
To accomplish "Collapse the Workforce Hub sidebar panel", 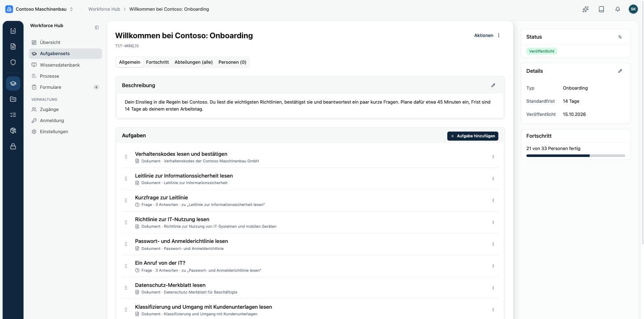I will [x=97, y=28].
